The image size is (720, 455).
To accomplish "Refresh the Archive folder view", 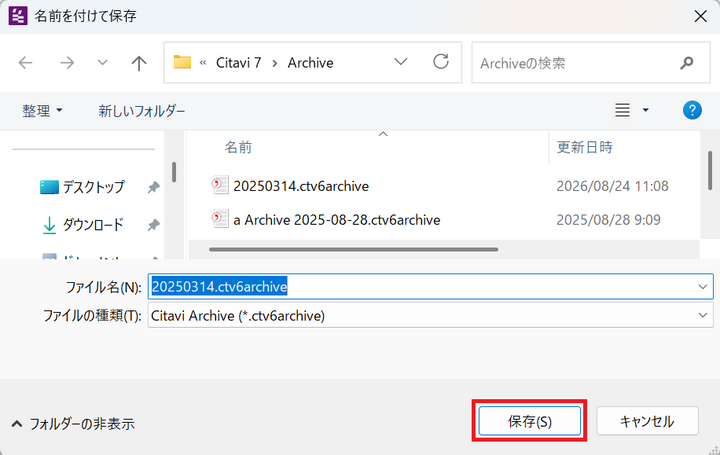I will pos(441,62).
